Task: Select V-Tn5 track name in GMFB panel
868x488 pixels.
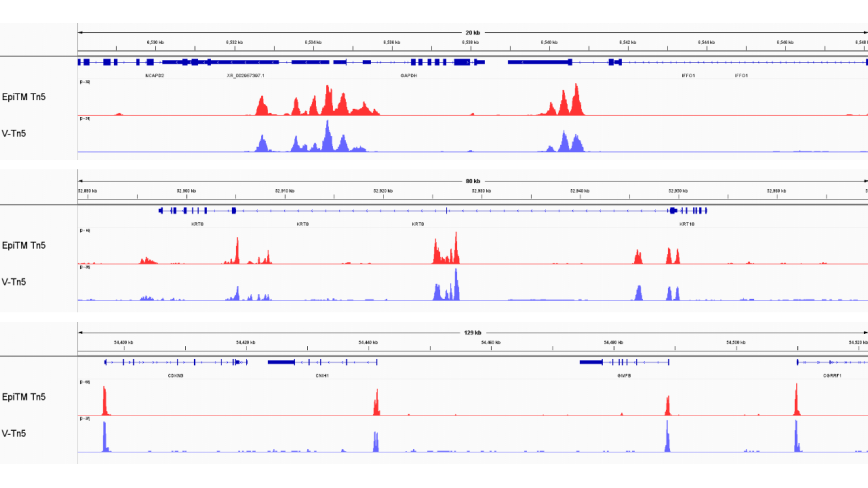Action: click(14, 434)
